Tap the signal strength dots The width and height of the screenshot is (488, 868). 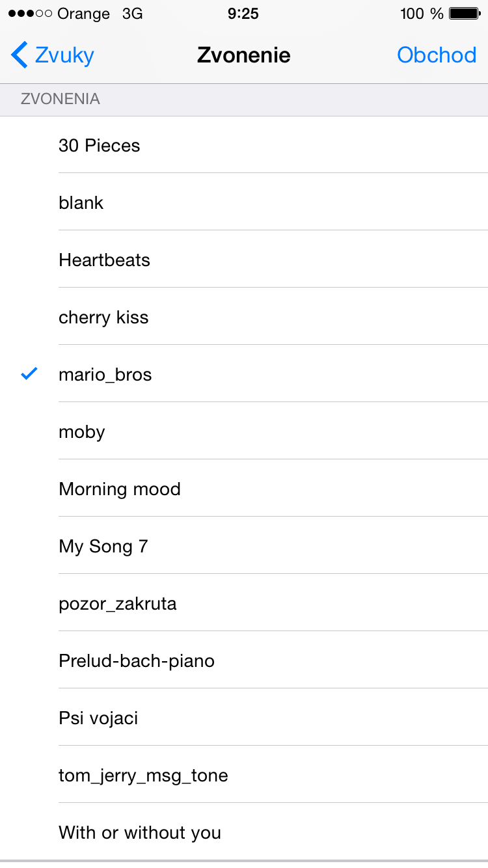(30, 14)
